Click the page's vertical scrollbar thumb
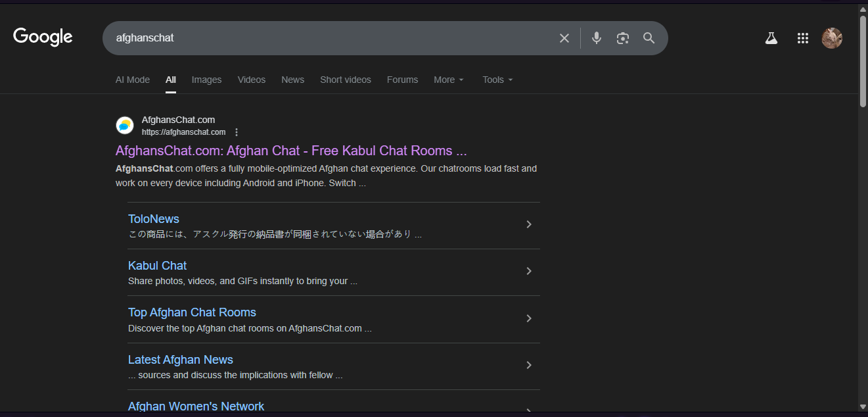Viewport: 868px width, 417px height. 863,59
